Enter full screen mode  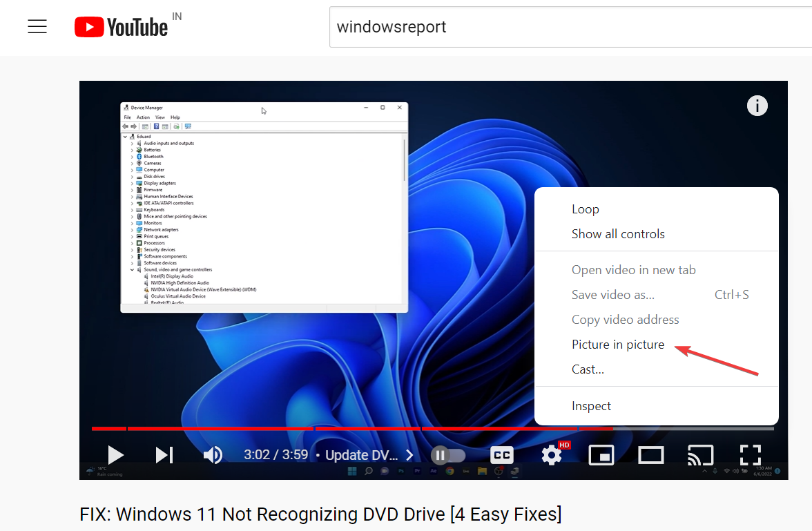[750, 455]
